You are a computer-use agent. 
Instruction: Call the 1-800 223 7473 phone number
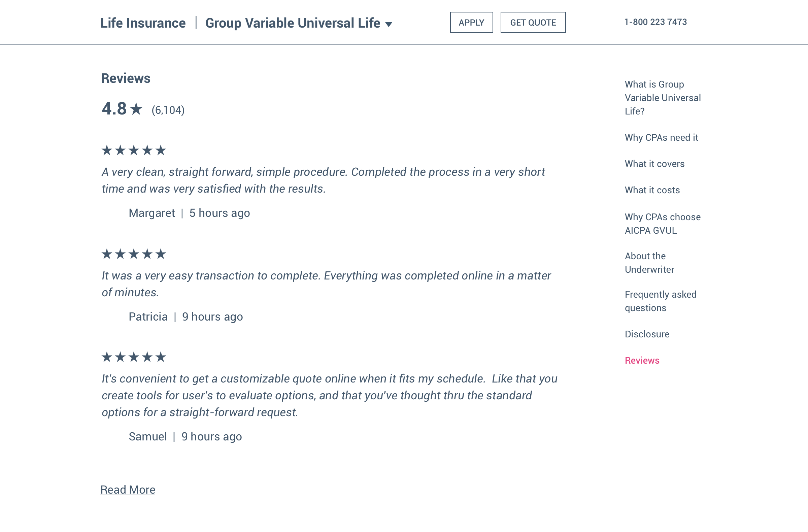pos(655,22)
